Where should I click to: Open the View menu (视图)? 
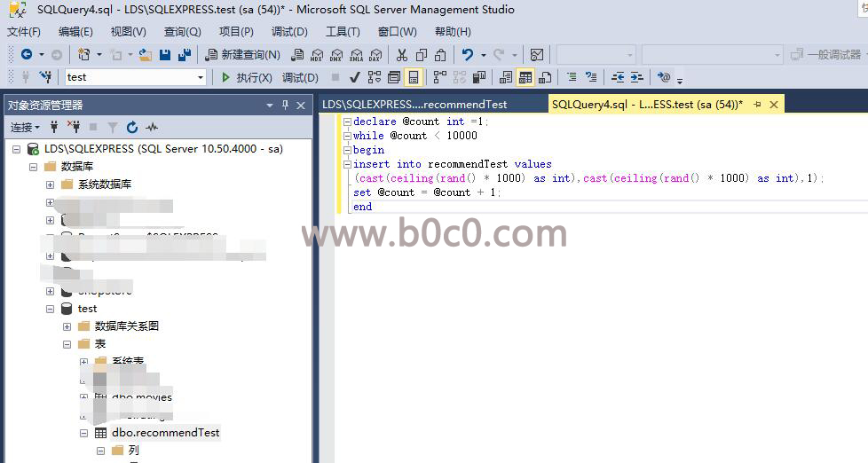tap(129, 32)
